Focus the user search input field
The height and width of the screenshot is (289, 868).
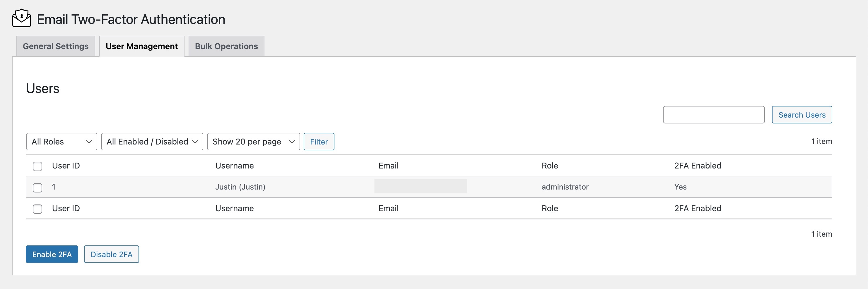click(713, 115)
